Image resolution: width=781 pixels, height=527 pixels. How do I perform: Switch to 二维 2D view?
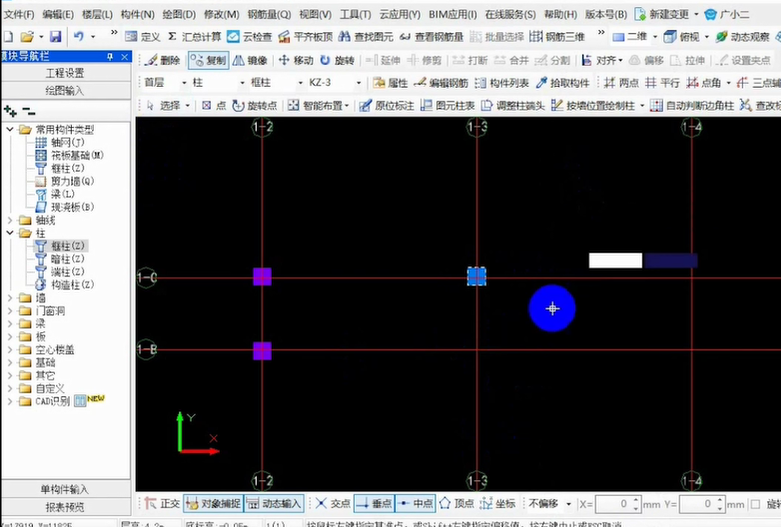click(630, 36)
